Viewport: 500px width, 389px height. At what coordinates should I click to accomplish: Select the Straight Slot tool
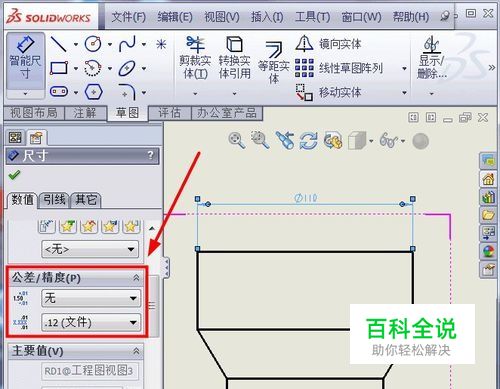(x=59, y=91)
